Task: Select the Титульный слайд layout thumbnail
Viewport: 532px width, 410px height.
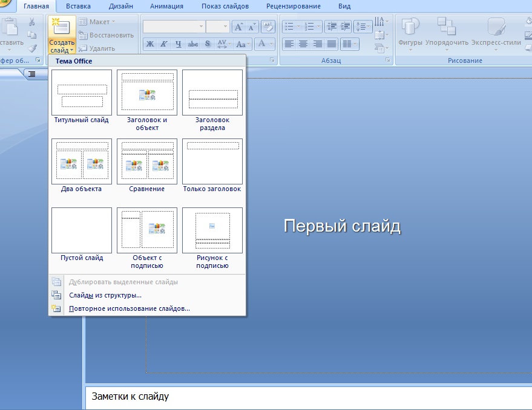Action: coord(82,93)
